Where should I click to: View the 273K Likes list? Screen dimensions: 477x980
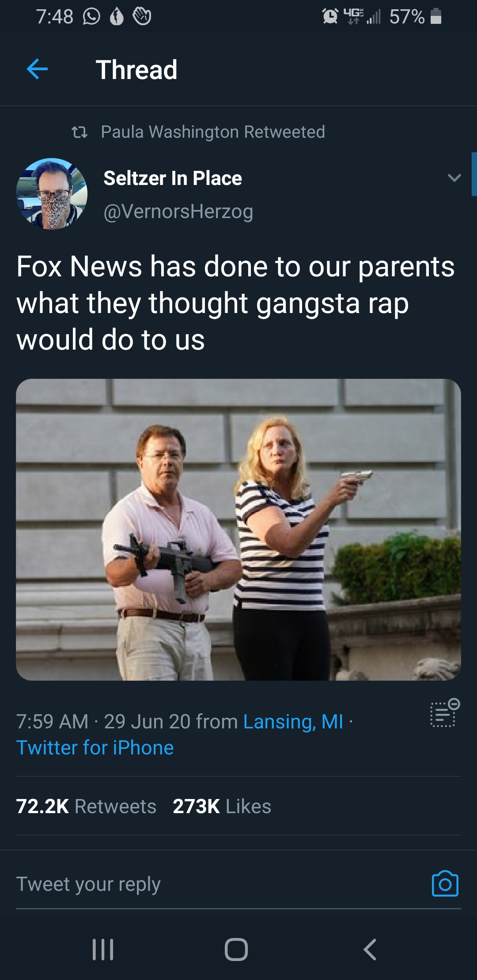(x=222, y=807)
